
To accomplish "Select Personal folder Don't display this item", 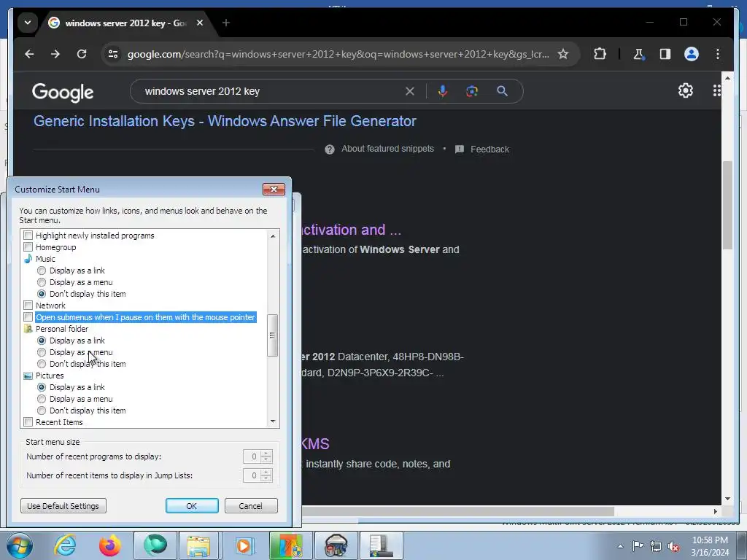I will point(42,364).
